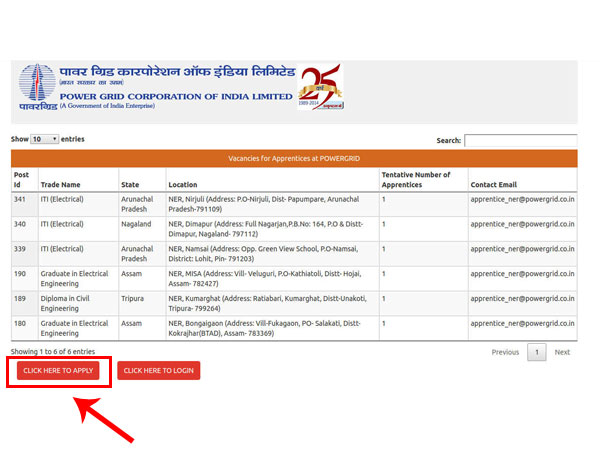The image size is (600, 450).
Task: Focus the Search input field
Action: pyautogui.click(x=520, y=140)
